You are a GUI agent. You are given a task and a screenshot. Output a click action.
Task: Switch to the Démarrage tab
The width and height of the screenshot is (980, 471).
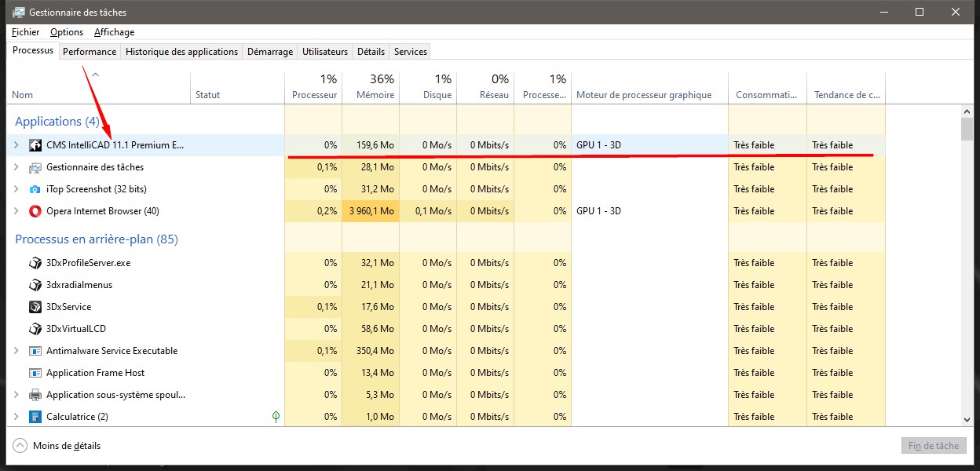click(x=270, y=52)
